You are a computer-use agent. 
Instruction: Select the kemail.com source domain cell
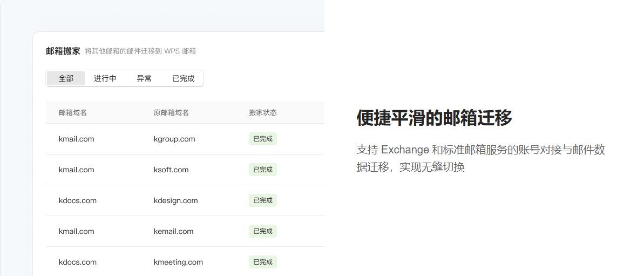173,231
